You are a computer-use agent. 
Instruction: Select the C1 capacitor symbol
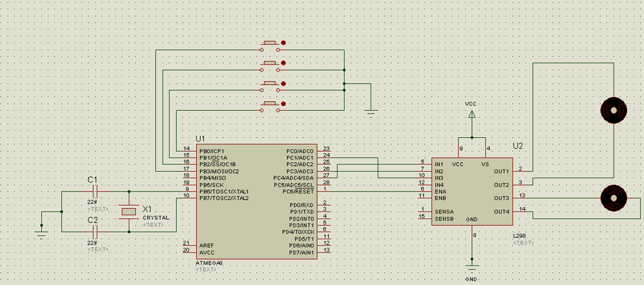click(x=95, y=191)
